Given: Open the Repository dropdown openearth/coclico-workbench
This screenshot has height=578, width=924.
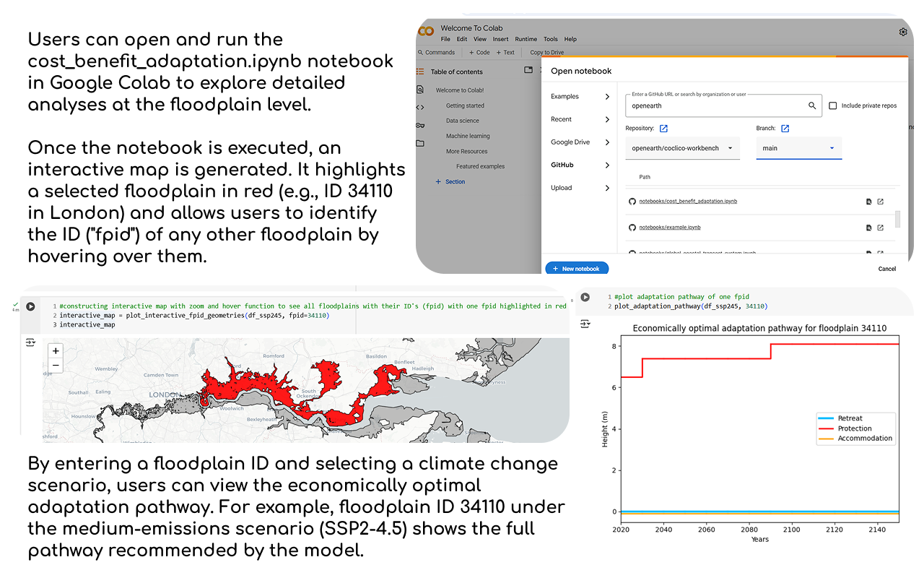Looking at the screenshot, I should (682, 148).
